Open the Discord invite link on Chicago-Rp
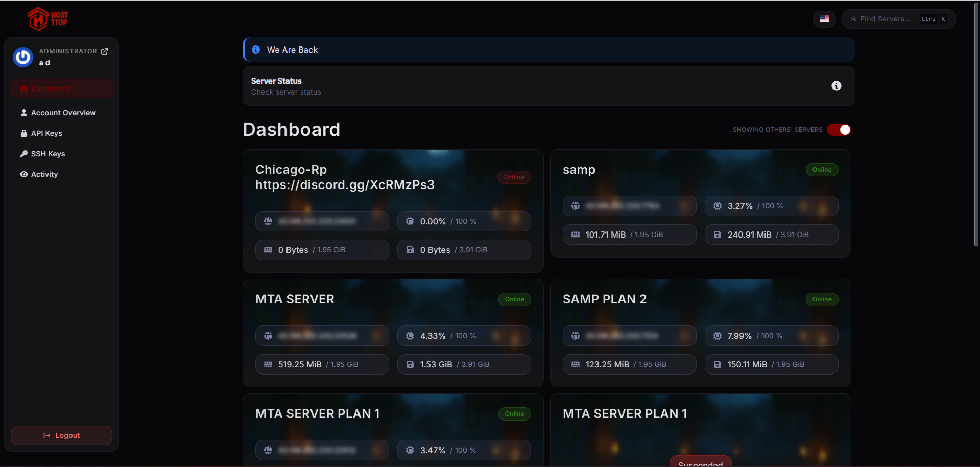 click(345, 184)
